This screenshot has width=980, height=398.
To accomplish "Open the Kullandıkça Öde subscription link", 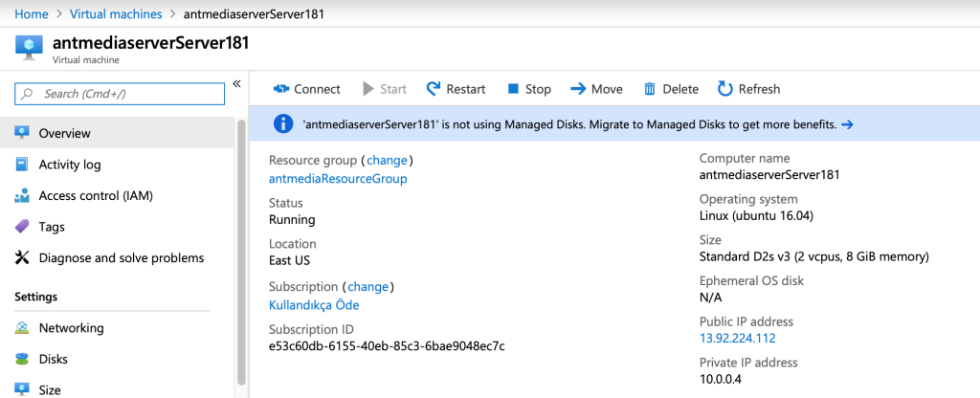I will tap(314, 305).
